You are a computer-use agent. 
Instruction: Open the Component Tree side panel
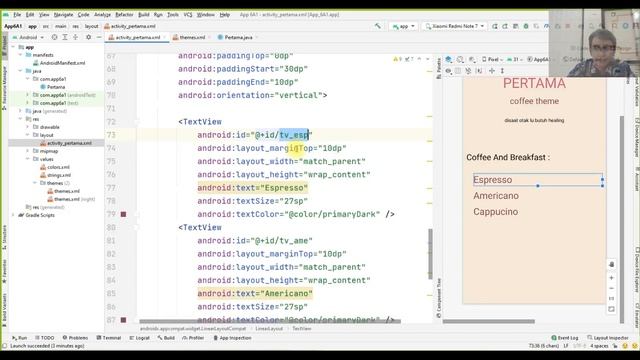pyautogui.click(x=439, y=298)
